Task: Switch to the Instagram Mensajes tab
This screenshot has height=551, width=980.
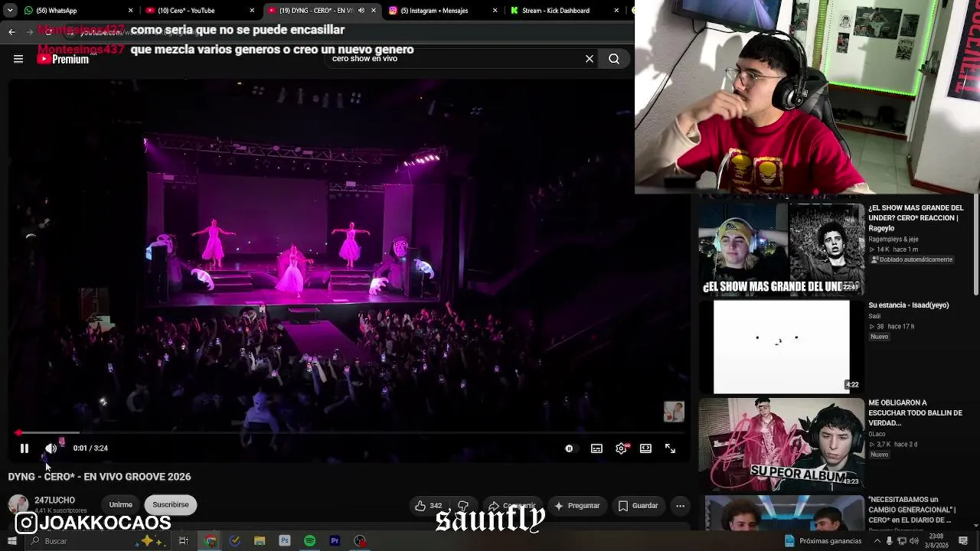Action: 444,11
